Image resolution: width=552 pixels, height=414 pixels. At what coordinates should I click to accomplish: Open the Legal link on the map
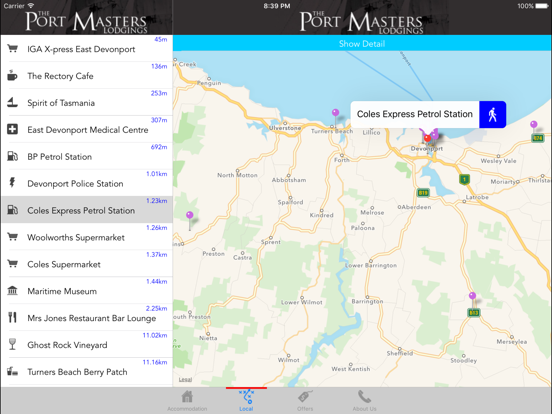pyautogui.click(x=185, y=380)
